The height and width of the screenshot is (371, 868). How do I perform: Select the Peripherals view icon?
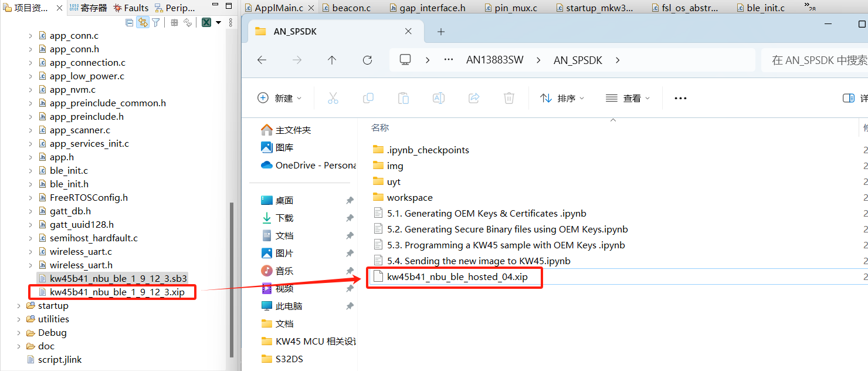click(x=160, y=8)
